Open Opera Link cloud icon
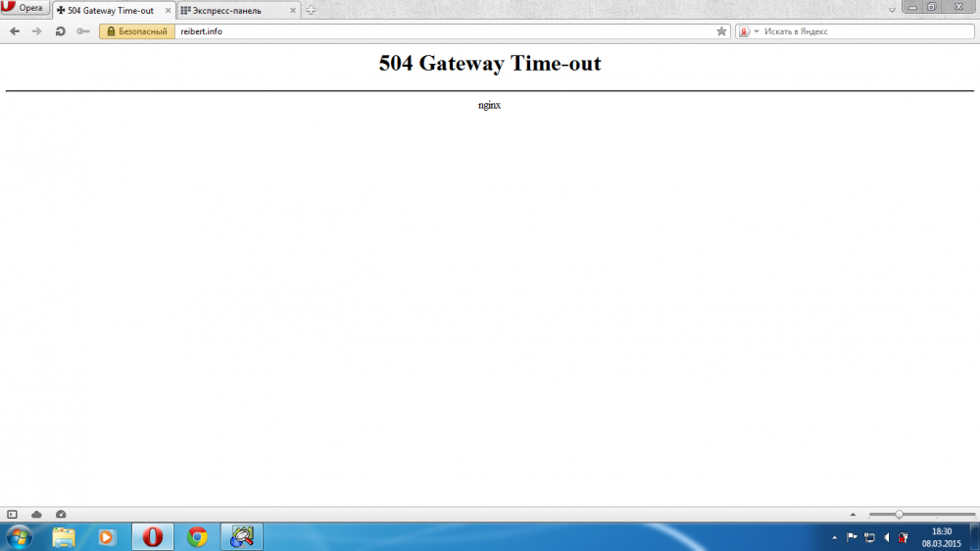This screenshot has width=980, height=551. [x=36, y=514]
